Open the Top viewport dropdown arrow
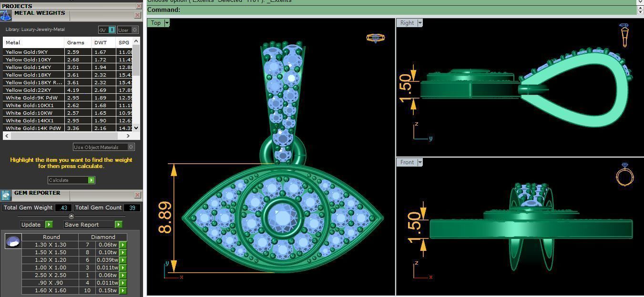This screenshot has height=297, width=644. [x=167, y=23]
